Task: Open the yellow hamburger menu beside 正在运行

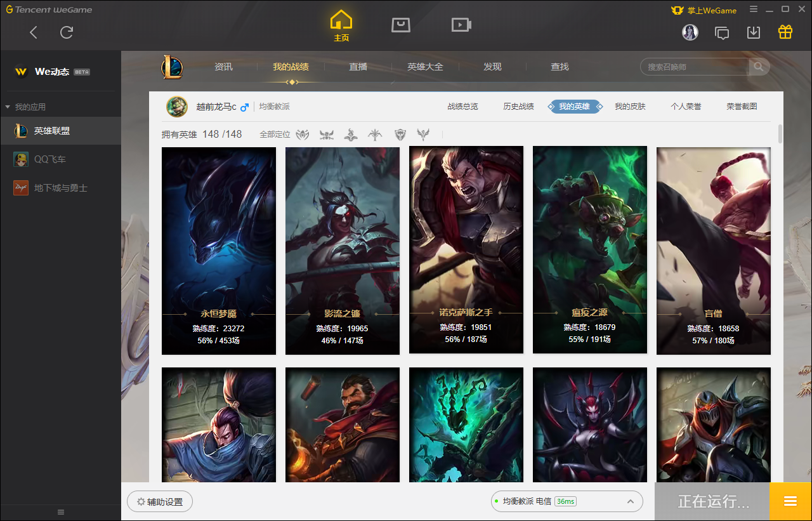Action: click(790, 501)
